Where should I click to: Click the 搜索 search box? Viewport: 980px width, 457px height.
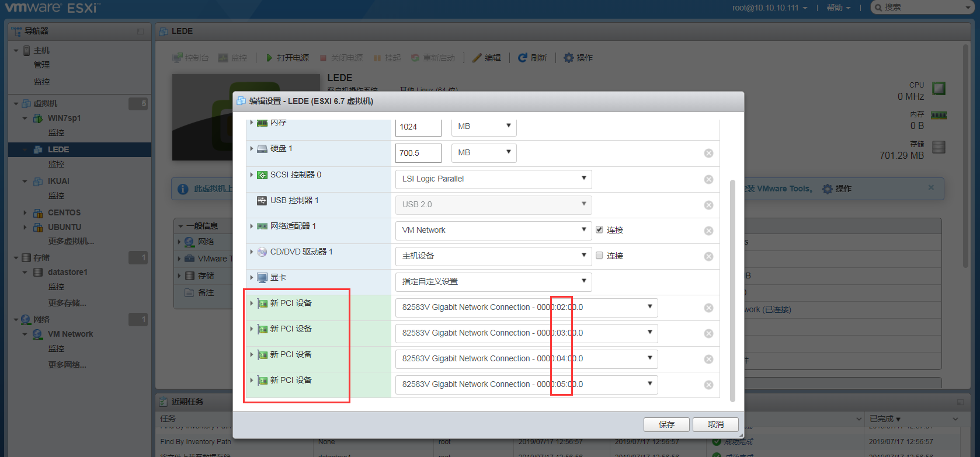click(921, 7)
